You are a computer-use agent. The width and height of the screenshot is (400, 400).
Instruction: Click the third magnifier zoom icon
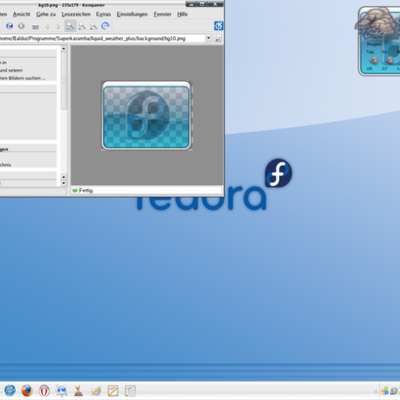[93, 26]
